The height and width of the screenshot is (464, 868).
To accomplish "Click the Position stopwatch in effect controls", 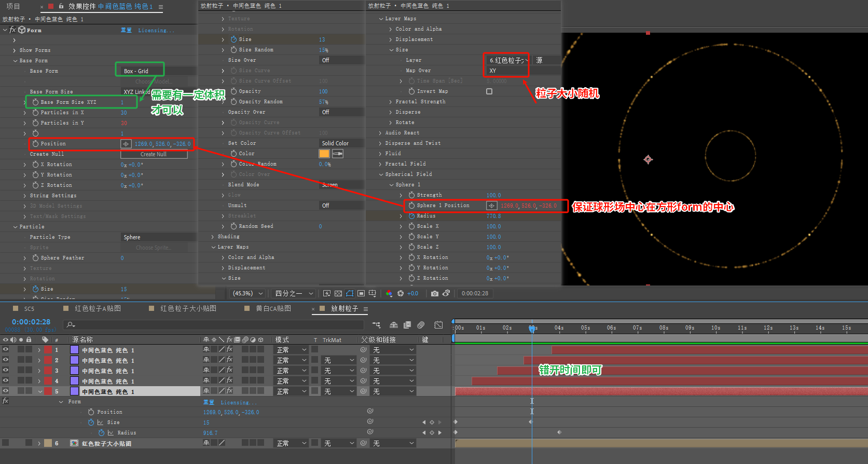I will 35,144.
